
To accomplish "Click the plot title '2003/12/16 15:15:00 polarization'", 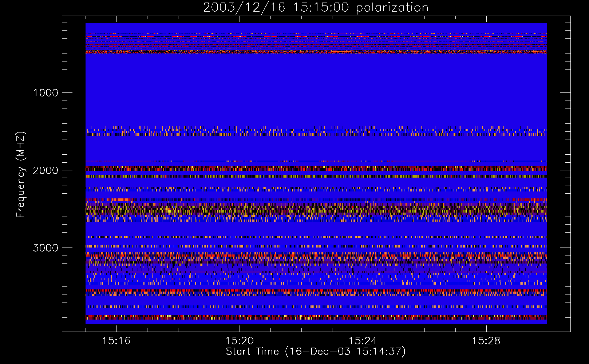I will pos(316,8).
